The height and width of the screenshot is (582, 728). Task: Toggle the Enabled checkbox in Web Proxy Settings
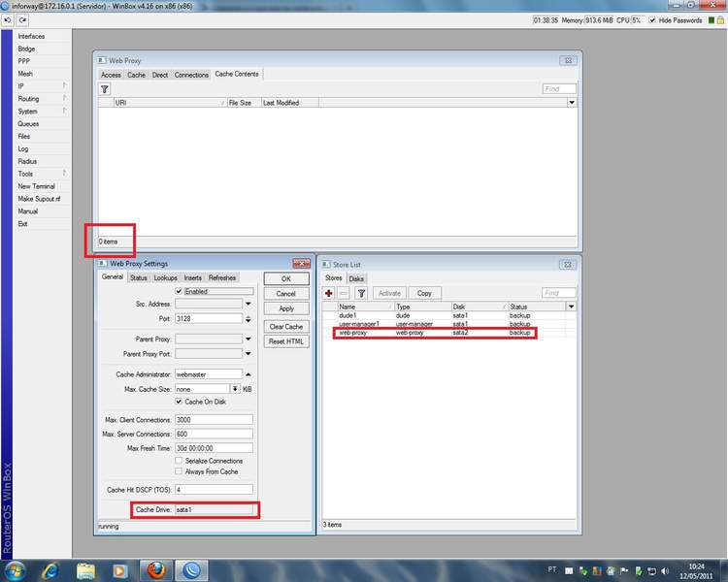(x=179, y=291)
